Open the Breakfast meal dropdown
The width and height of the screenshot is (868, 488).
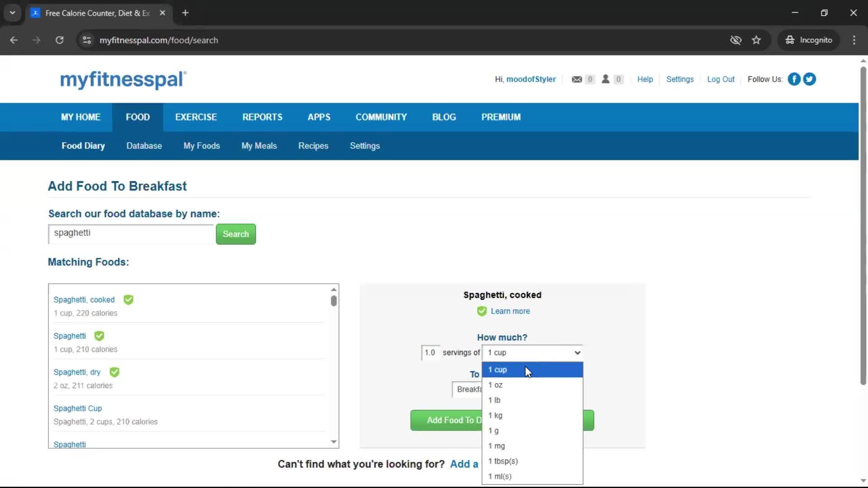tap(467, 389)
